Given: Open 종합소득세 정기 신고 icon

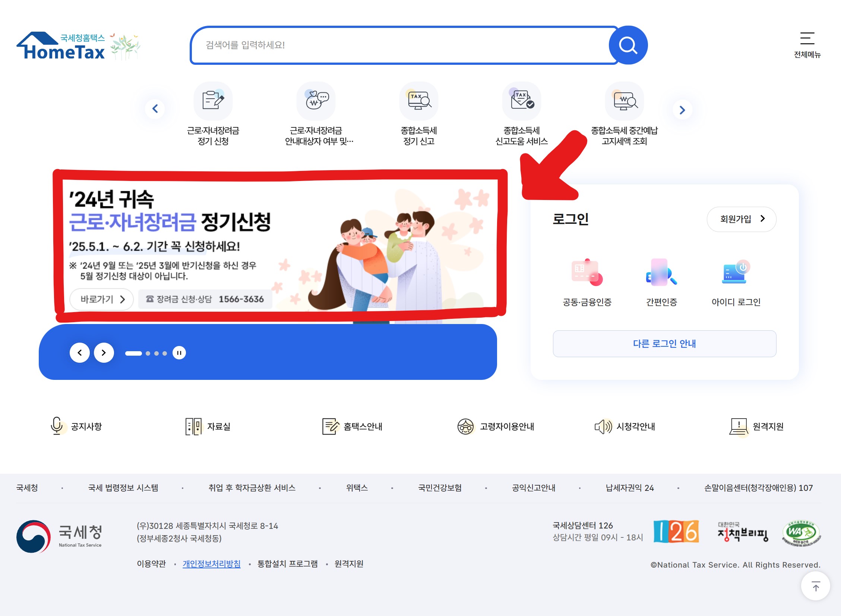Looking at the screenshot, I should [x=418, y=101].
